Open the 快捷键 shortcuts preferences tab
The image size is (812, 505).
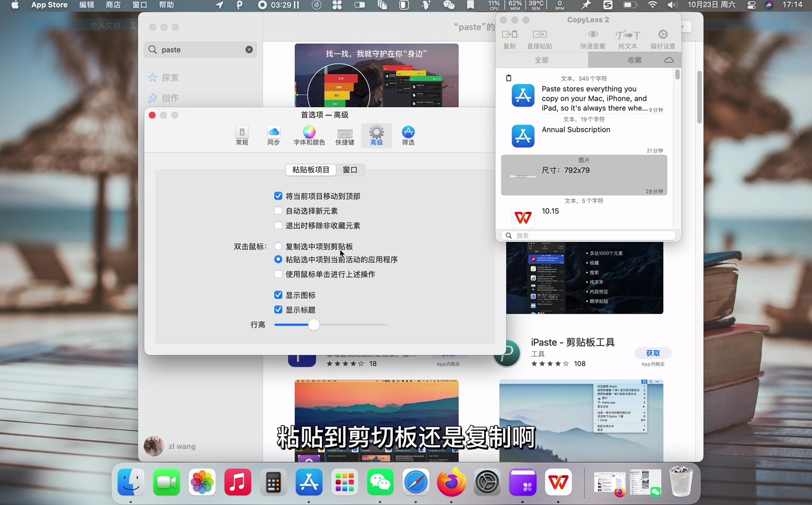(345, 136)
